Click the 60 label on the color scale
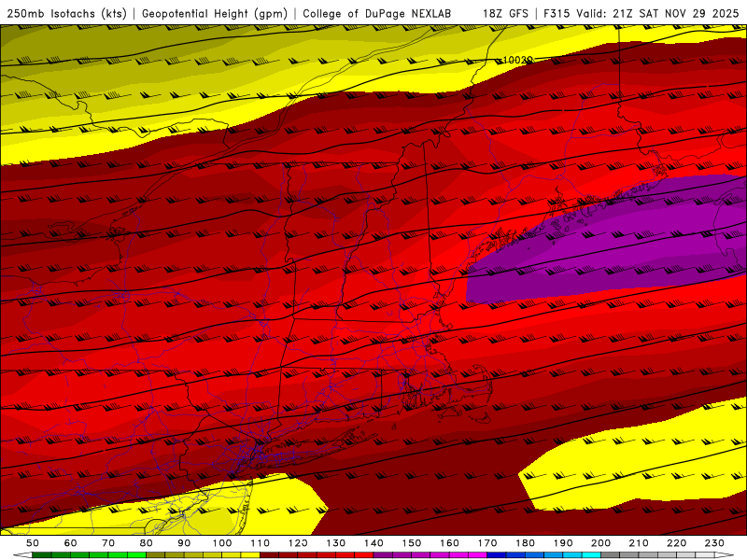 pos(71,543)
